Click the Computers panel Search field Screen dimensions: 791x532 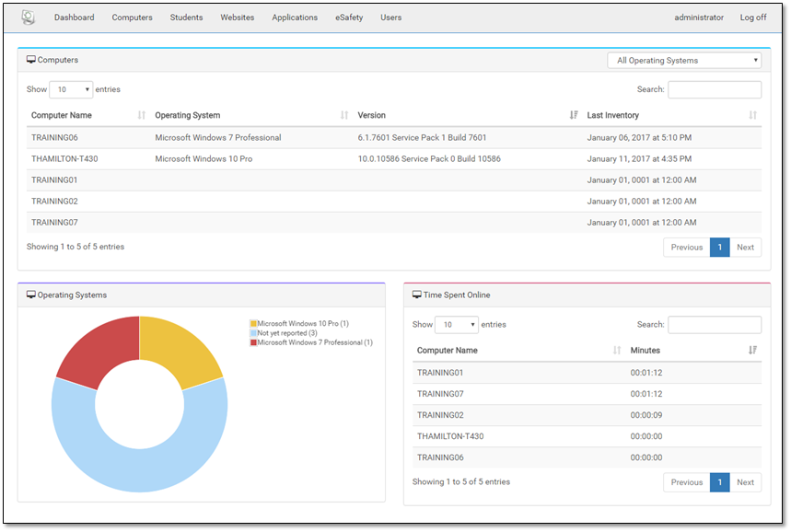click(x=714, y=89)
